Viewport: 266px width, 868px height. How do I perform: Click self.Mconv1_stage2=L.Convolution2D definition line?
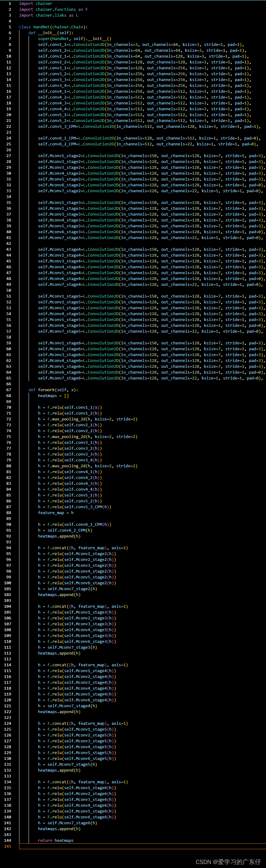coord(151,156)
